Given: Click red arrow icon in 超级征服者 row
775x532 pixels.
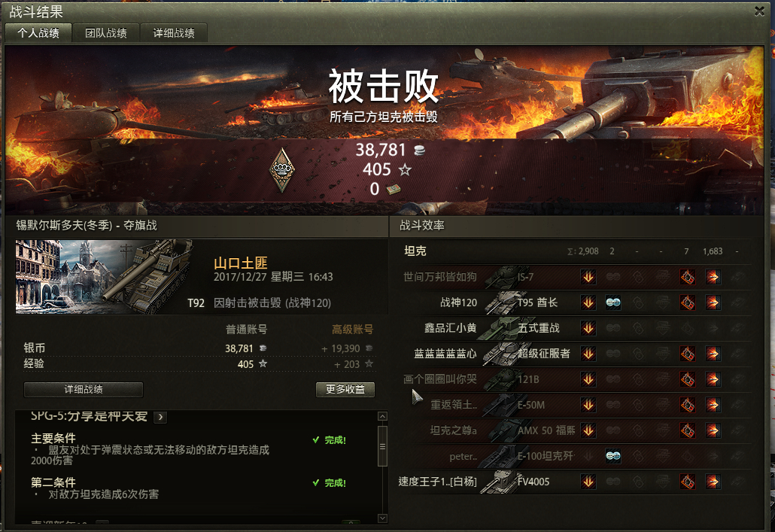Looking at the screenshot, I should [713, 354].
